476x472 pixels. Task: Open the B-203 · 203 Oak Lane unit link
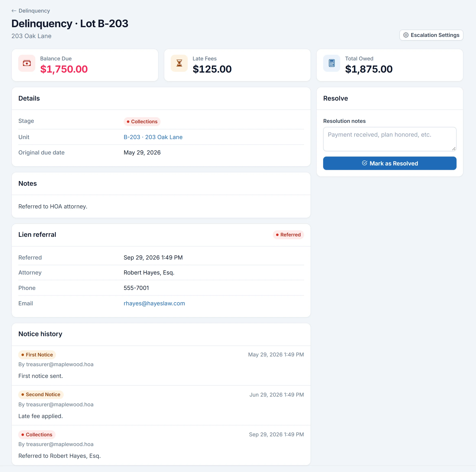(x=153, y=137)
